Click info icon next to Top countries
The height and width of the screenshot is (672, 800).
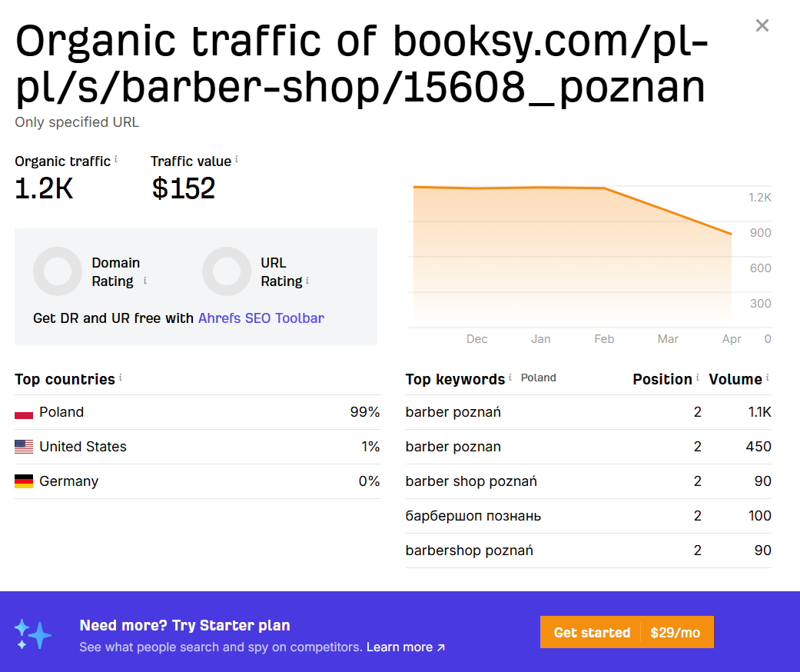tap(121, 378)
